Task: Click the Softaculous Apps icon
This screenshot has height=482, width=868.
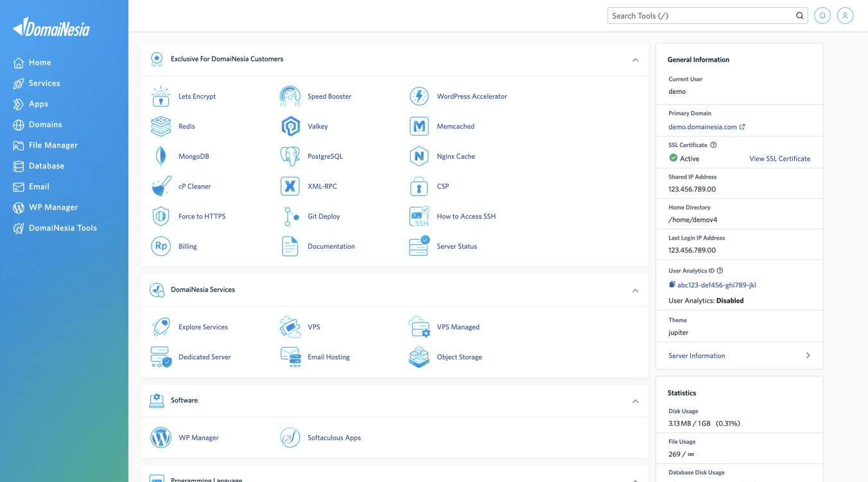Action: pos(290,438)
